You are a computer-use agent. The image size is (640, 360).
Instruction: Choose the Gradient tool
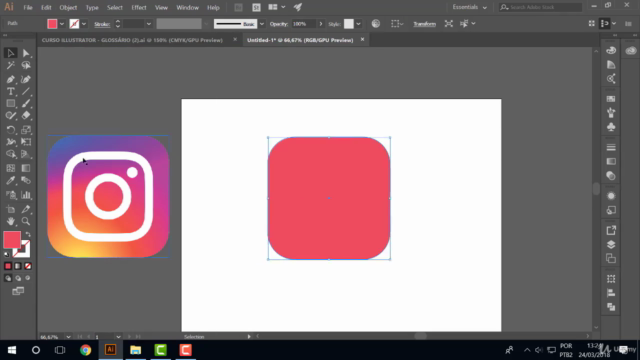point(26,168)
